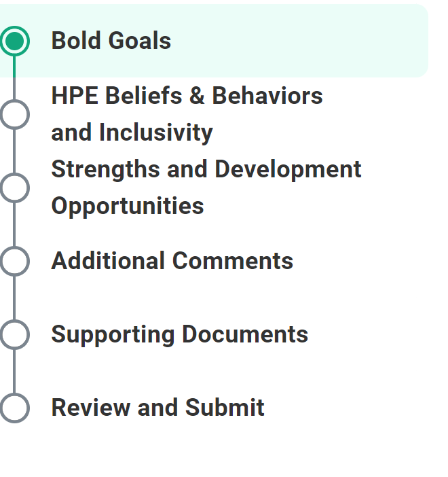Click connector line between Supporting Documents and Review

pos(14,371)
